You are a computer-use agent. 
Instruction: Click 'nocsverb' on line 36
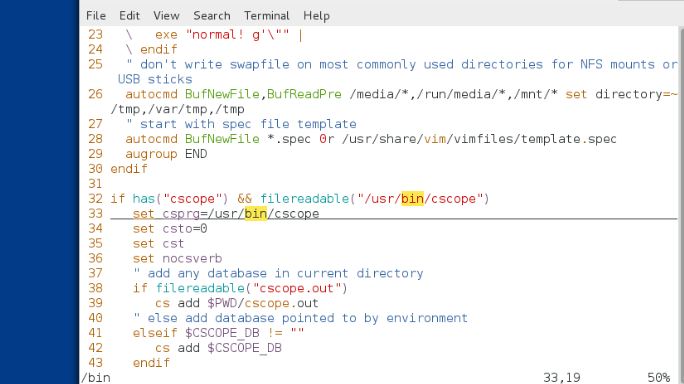(x=192, y=258)
